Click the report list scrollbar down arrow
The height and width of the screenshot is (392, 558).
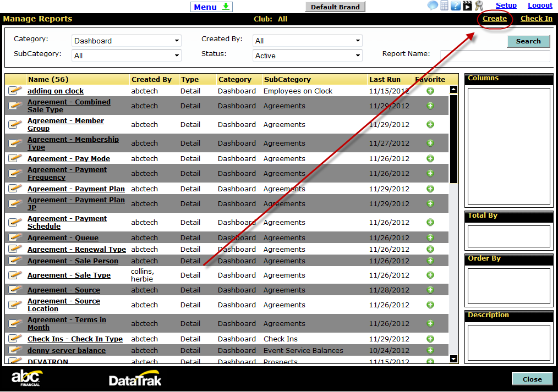(x=453, y=359)
